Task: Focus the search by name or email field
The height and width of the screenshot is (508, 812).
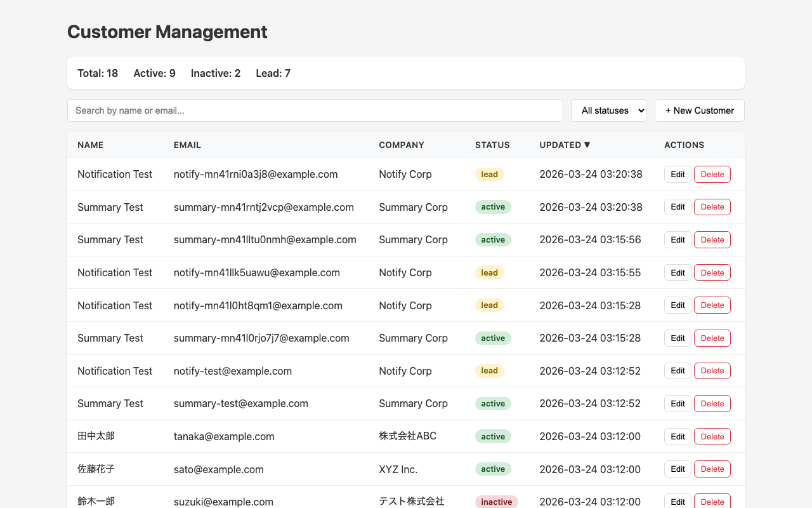Action: click(315, 110)
